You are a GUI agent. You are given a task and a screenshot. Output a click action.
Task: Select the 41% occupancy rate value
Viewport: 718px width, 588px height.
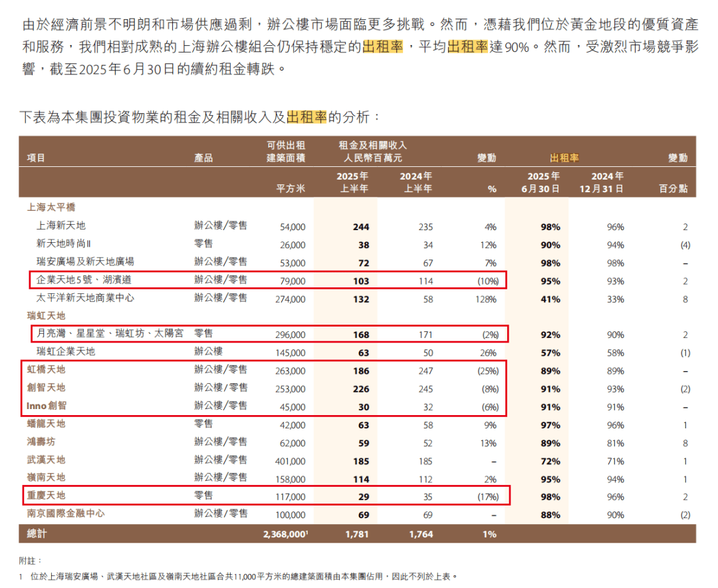550,299
